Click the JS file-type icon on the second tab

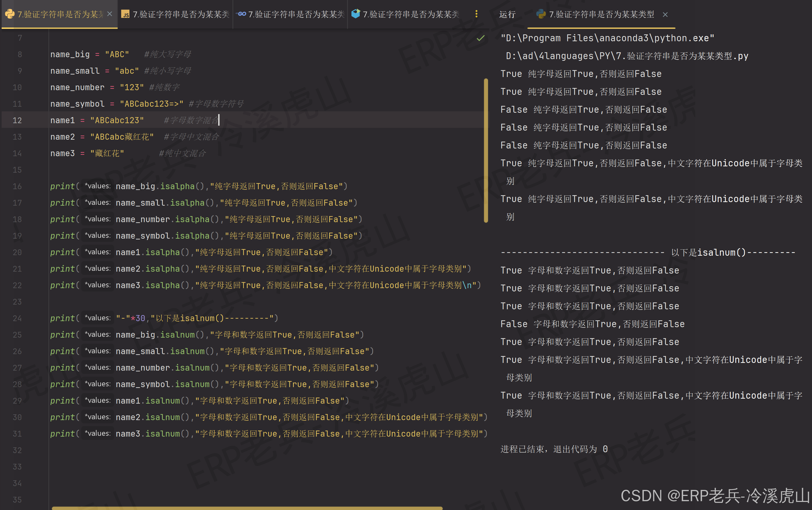[x=125, y=14]
